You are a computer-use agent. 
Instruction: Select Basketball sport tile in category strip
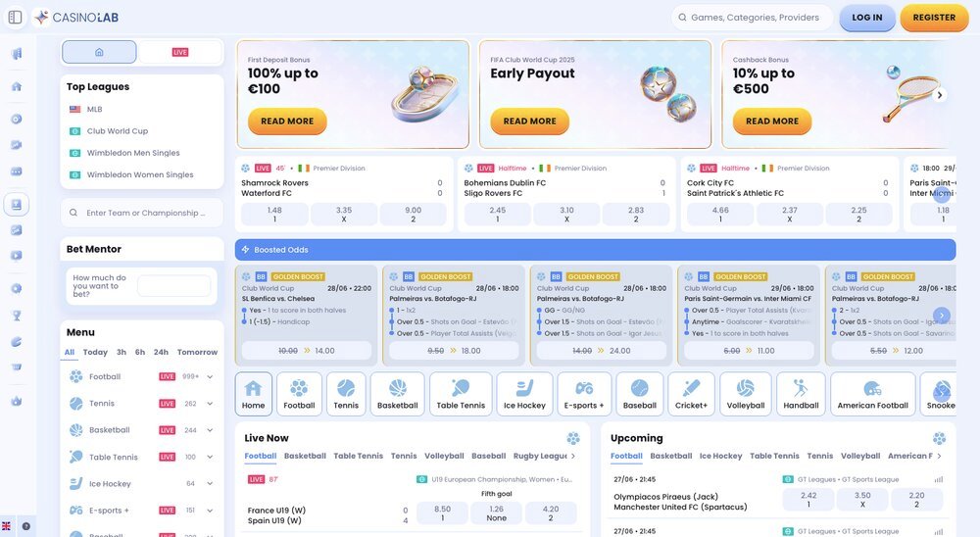pyautogui.click(x=398, y=394)
